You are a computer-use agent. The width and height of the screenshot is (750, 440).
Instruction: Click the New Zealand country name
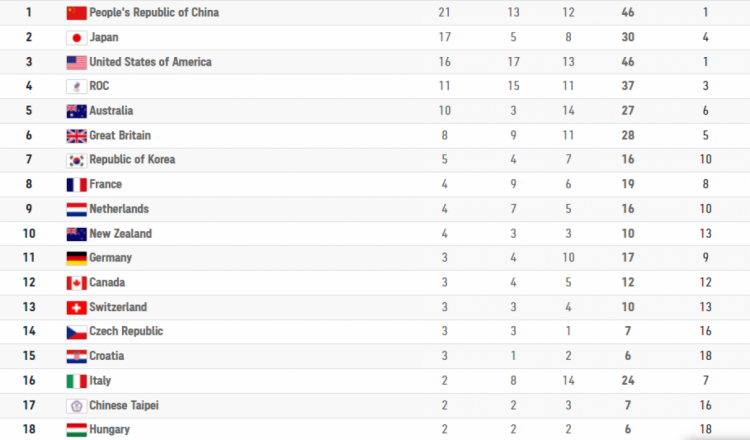coord(121,233)
